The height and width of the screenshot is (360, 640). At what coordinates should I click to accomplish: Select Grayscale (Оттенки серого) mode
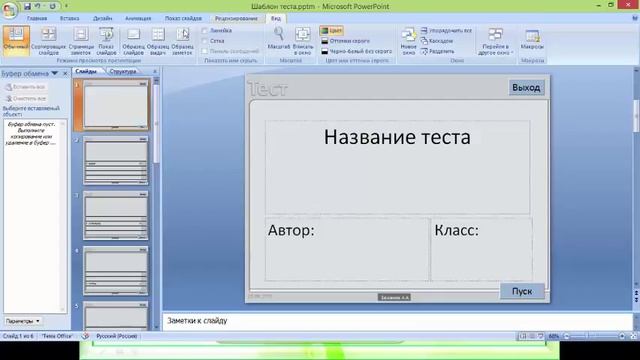click(345, 41)
